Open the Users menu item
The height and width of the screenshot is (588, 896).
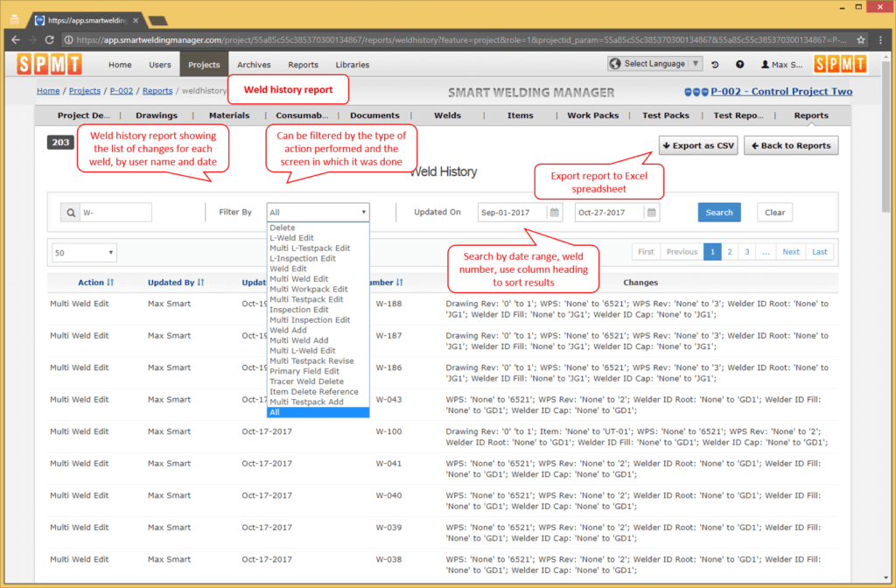pos(160,65)
